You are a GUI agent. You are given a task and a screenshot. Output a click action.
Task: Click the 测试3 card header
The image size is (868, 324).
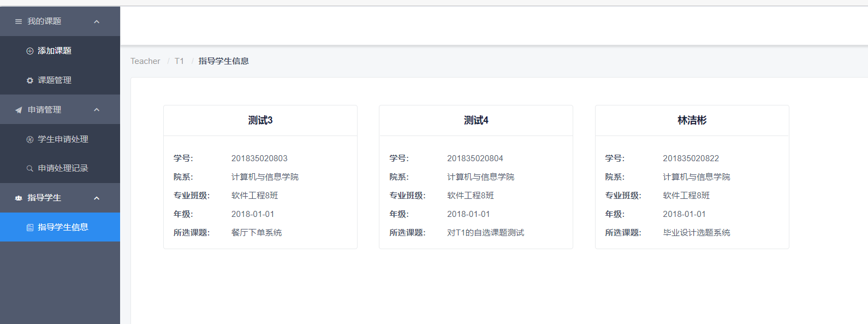click(x=260, y=120)
